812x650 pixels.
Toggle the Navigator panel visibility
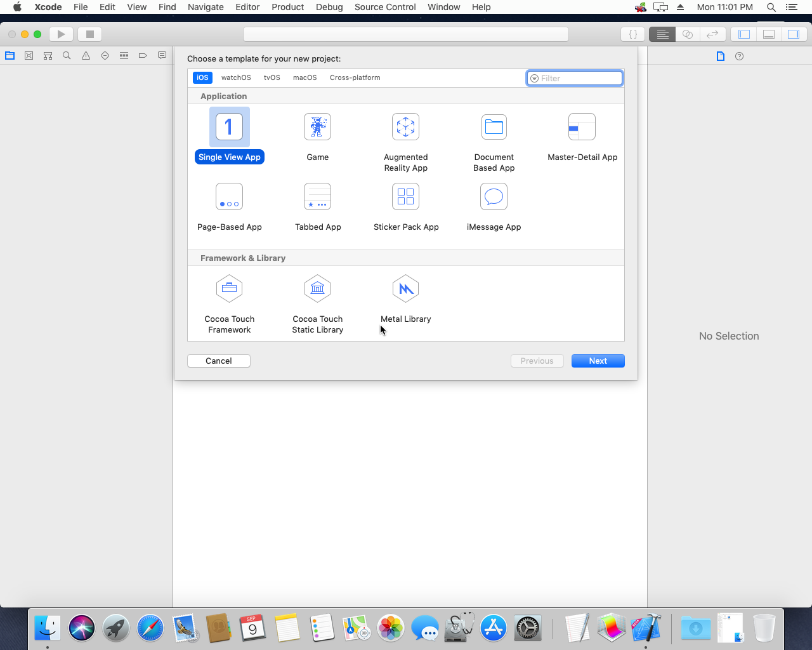point(743,34)
